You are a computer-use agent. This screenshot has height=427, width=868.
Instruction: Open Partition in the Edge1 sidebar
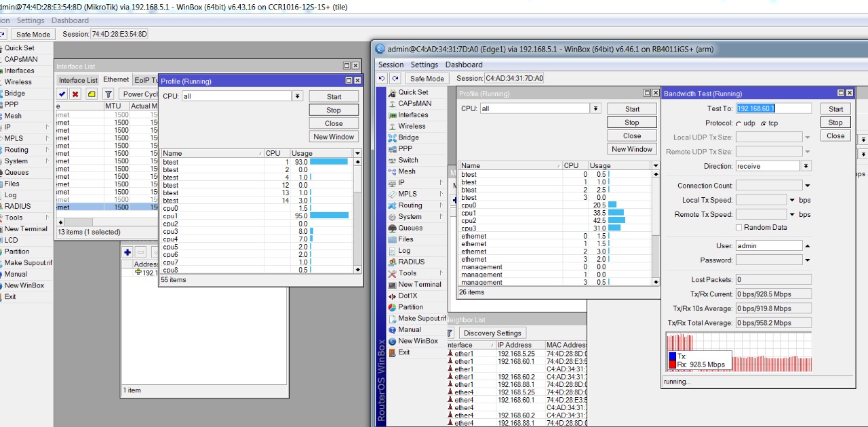(x=410, y=307)
